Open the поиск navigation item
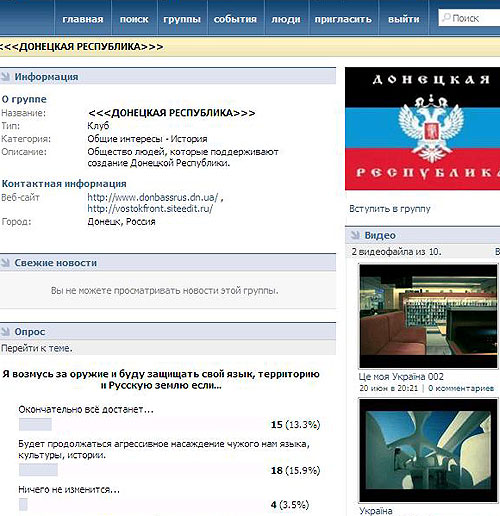The height and width of the screenshot is (516, 500). pos(134,19)
